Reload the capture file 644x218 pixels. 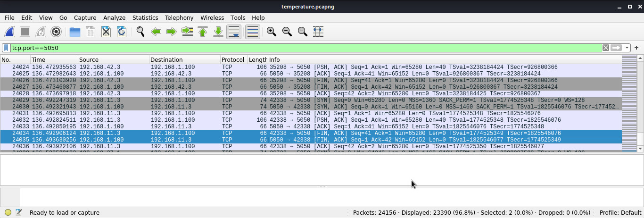tap(122, 32)
